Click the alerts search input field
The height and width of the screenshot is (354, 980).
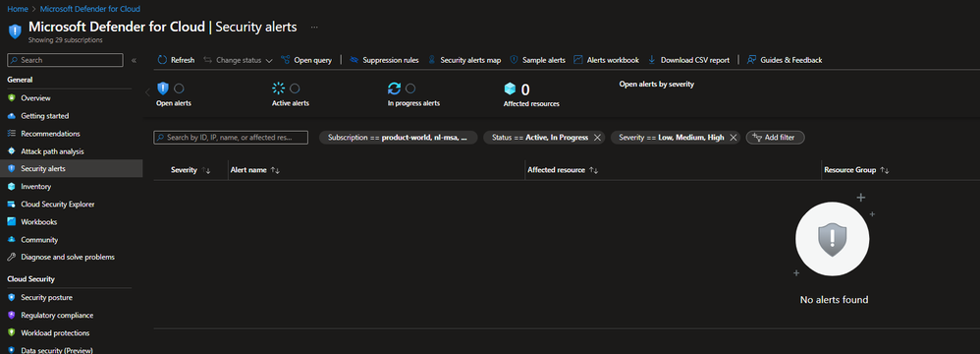231,138
